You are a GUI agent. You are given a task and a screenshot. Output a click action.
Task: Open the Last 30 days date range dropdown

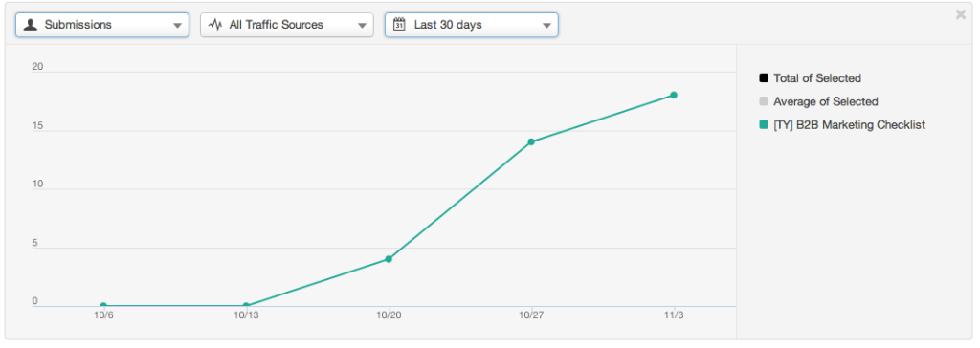coord(471,25)
